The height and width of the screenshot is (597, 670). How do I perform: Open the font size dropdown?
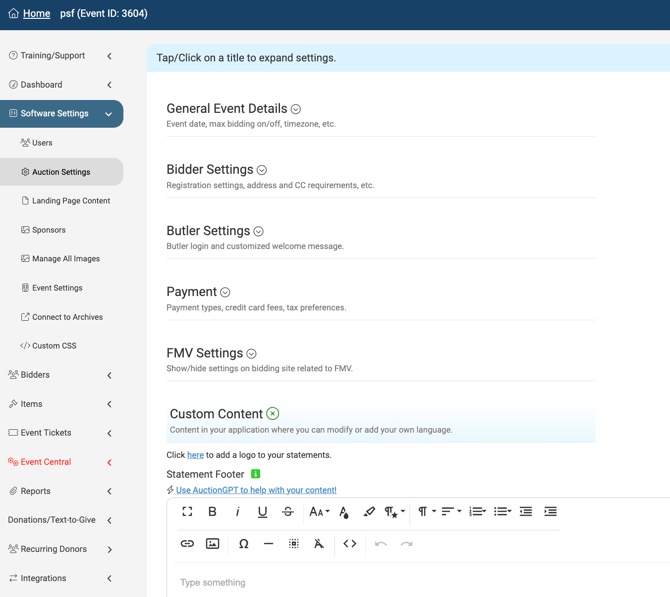[319, 512]
